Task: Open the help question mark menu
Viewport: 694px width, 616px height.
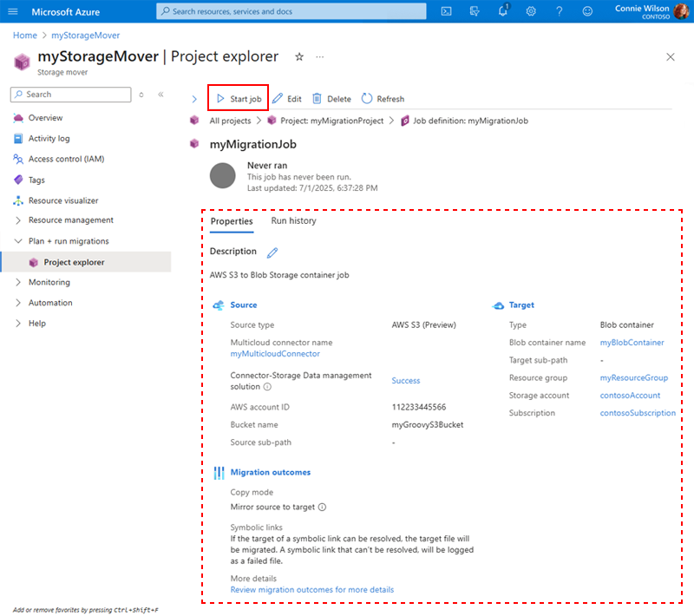Action: (x=560, y=11)
